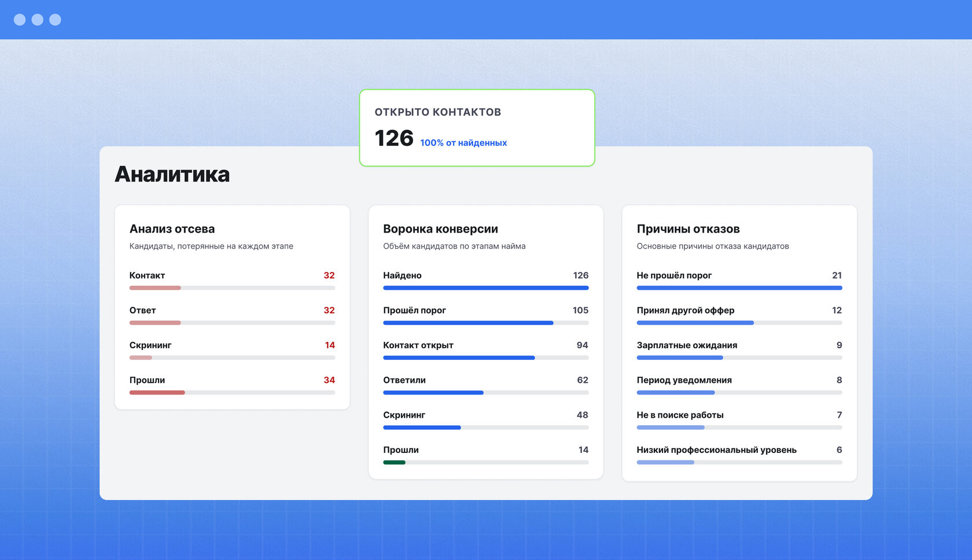This screenshot has width=972, height=560.
Task: Click the 'Период уведомления' reason label
Action: [x=684, y=380]
